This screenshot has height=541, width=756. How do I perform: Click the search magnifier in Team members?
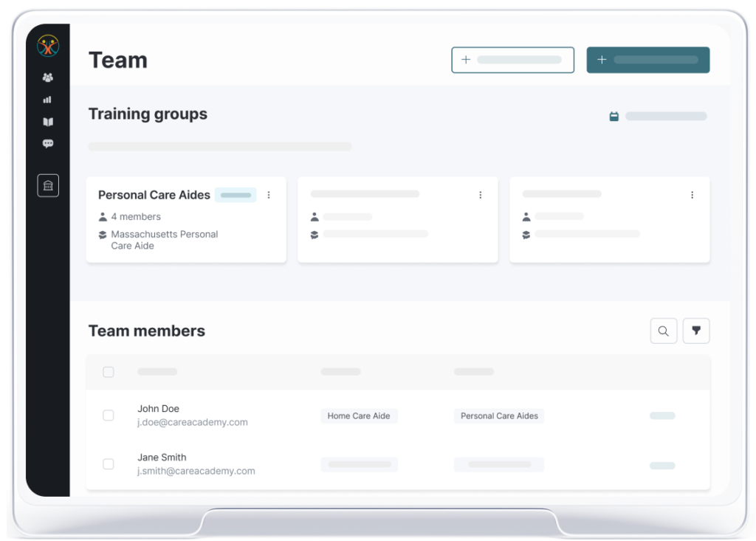tap(663, 331)
